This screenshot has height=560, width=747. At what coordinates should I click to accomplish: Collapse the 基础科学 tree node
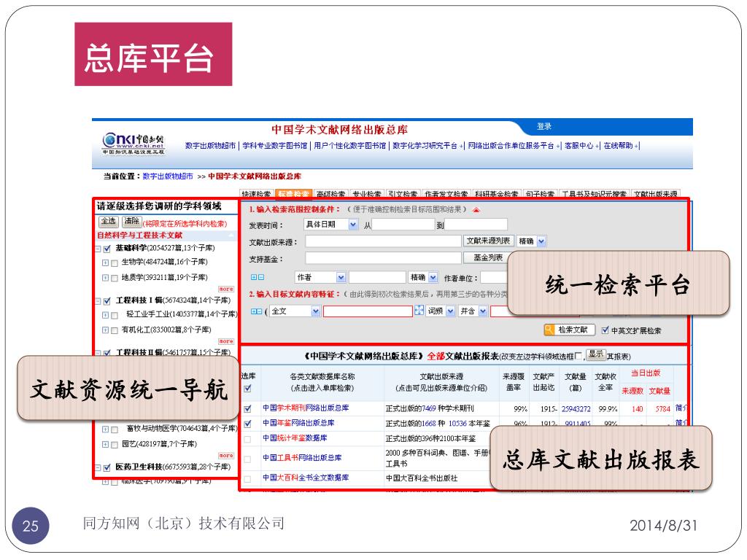pos(98,249)
